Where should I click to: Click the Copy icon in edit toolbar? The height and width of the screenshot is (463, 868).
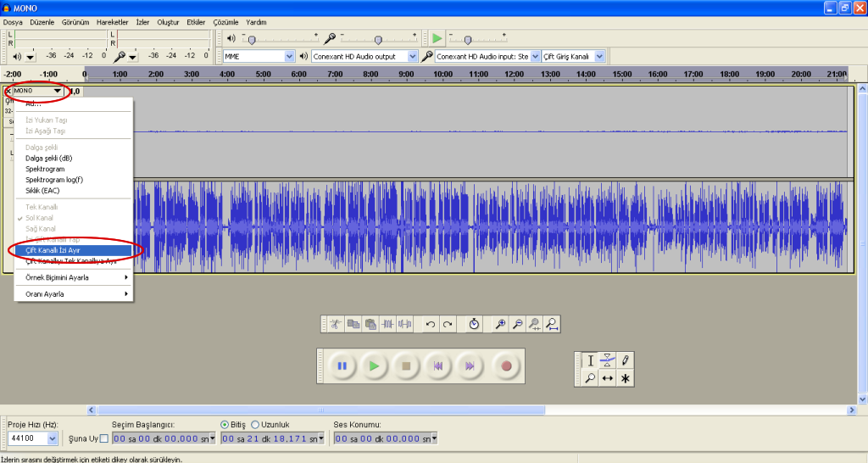[353, 324]
